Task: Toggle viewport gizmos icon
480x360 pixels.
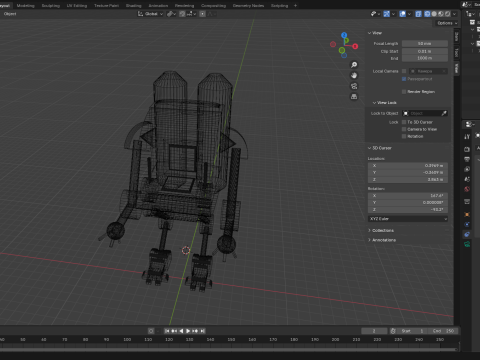Action: 387,14
